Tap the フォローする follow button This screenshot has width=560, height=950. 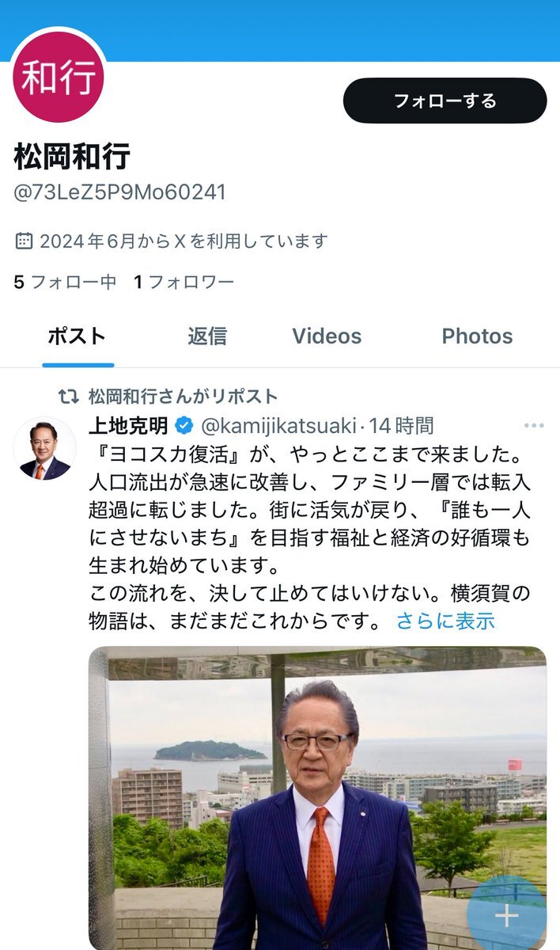pos(445,101)
